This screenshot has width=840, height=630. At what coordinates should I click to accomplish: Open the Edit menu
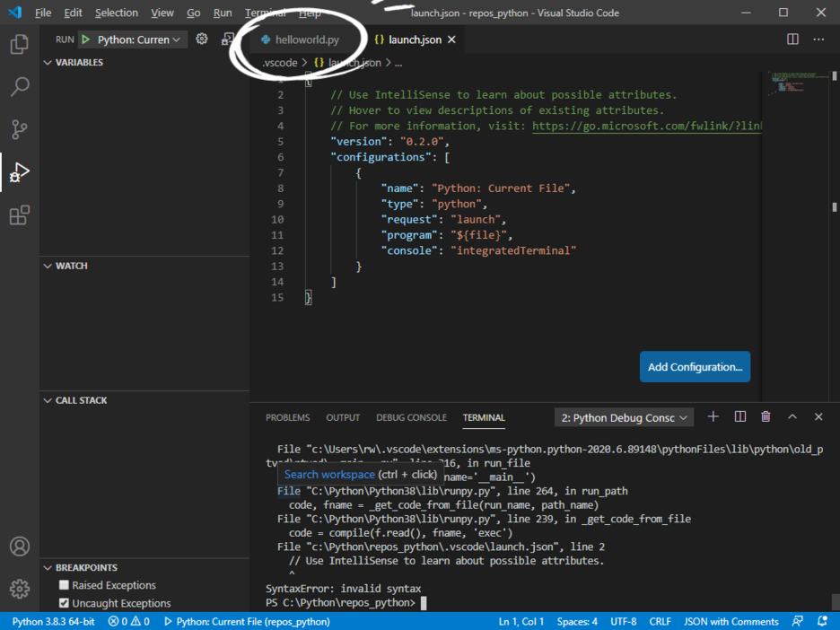pyautogui.click(x=73, y=13)
